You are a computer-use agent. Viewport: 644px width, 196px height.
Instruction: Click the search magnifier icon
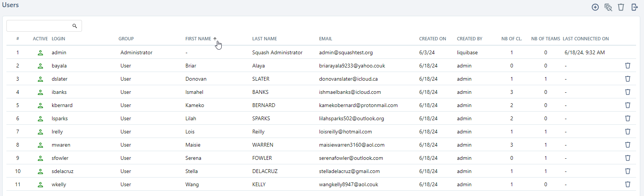tap(75, 26)
